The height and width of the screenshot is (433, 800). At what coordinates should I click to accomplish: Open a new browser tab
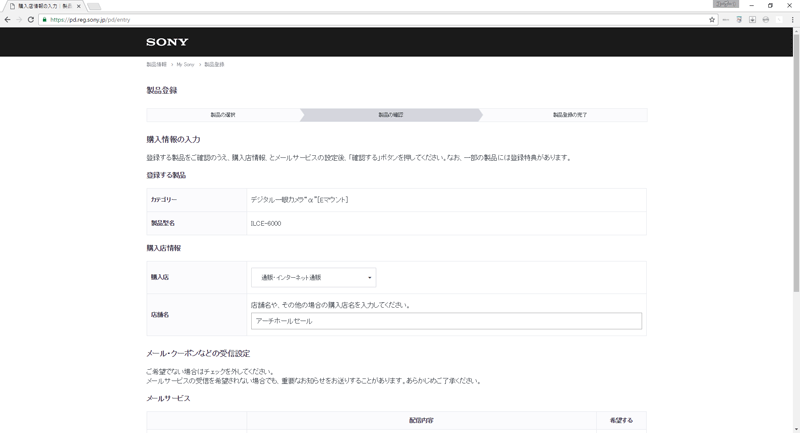[x=94, y=6]
